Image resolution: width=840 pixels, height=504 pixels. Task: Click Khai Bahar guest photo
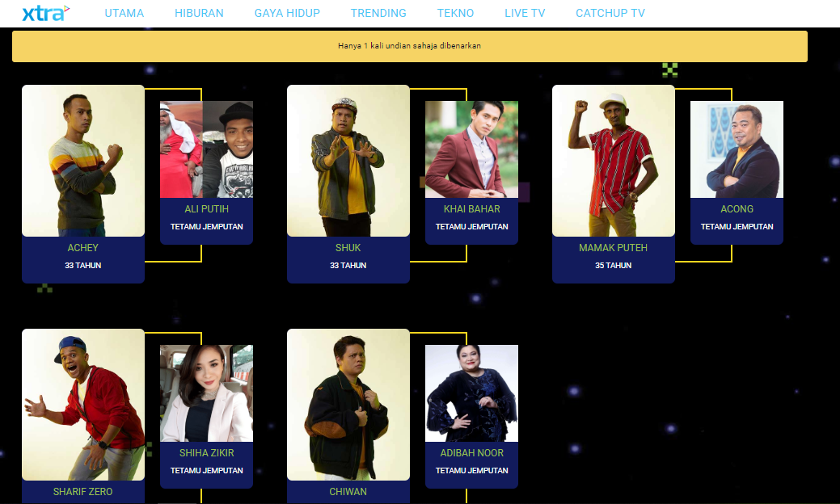(471, 149)
